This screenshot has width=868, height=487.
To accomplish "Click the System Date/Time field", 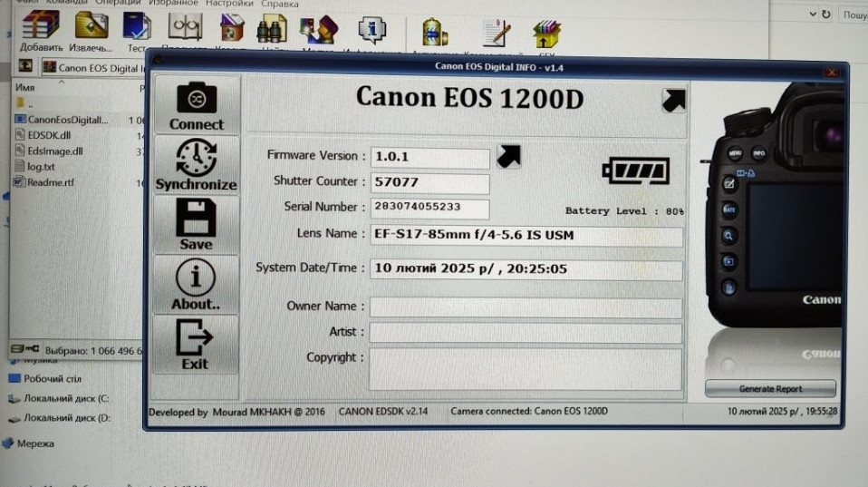I will tap(526, 270).
